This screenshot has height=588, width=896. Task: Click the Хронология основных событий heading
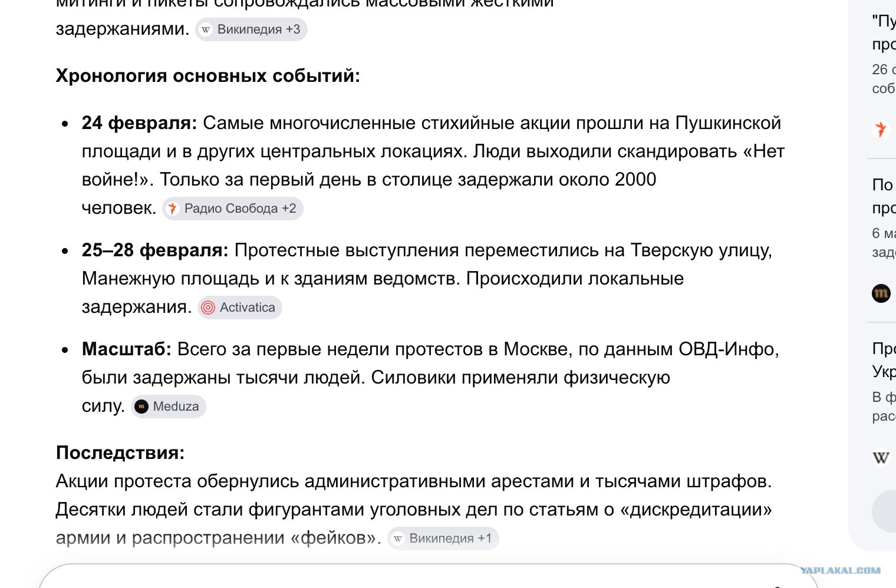coord(208,76)
